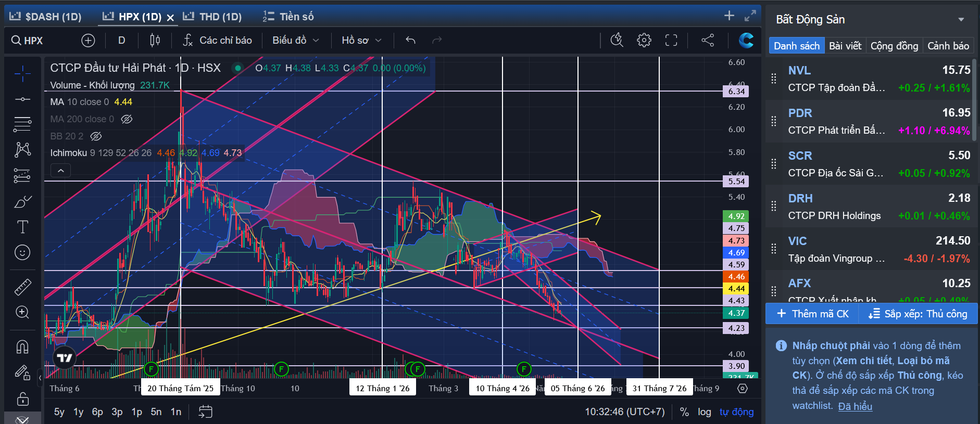980x424 pixels.
Task: Click the blue C logo icon
Action: coord(746,40)
